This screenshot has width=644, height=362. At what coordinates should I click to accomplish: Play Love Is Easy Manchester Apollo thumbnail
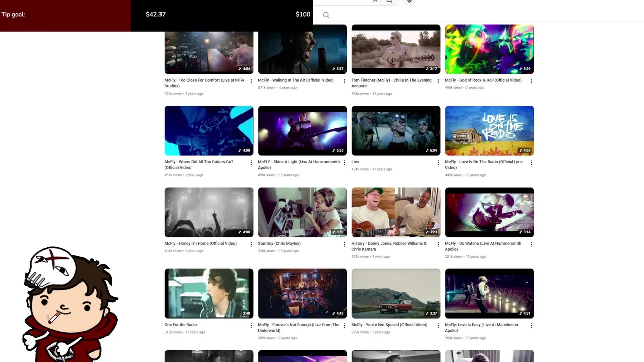(x=490, y=294)
